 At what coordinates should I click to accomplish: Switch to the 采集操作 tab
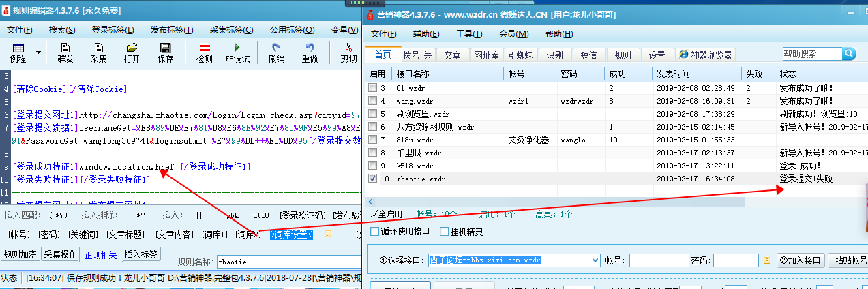coord(60,255)
